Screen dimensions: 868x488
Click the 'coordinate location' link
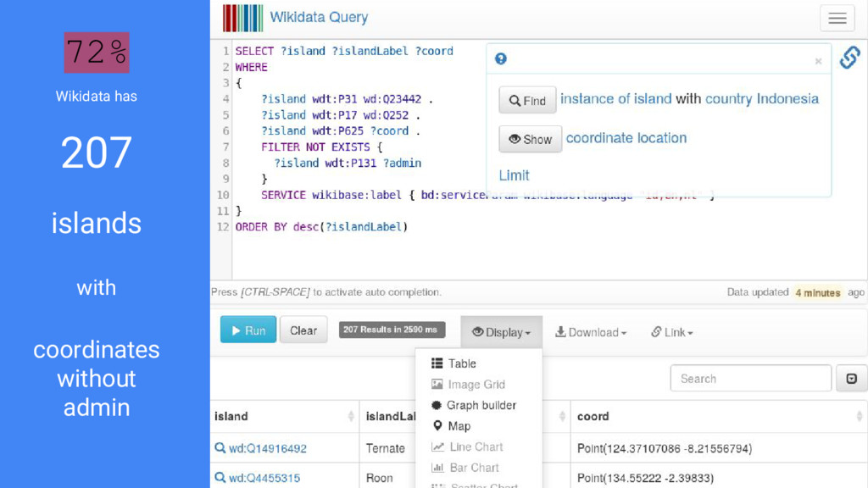pyautogui.click(x=626, y=138)
